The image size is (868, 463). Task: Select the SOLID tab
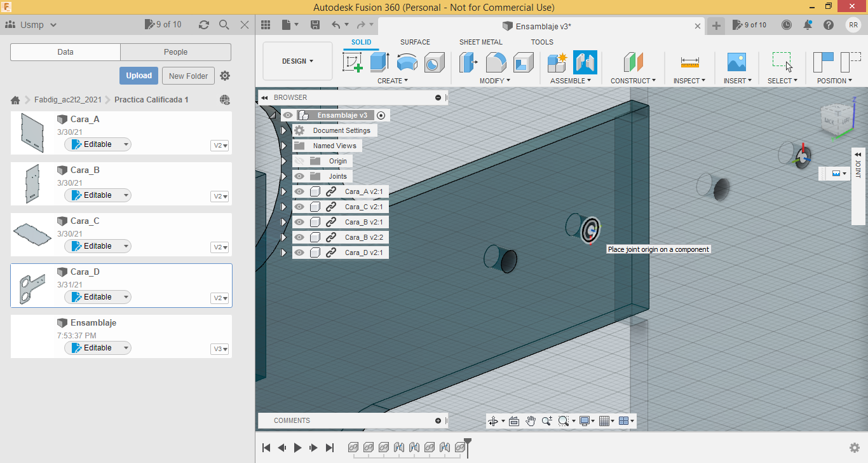click(362, 42)
